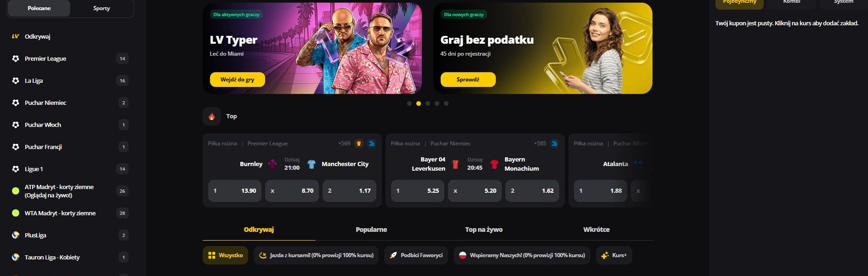
Task: Go to the third banner carousel dot
Action: [428, 103]
